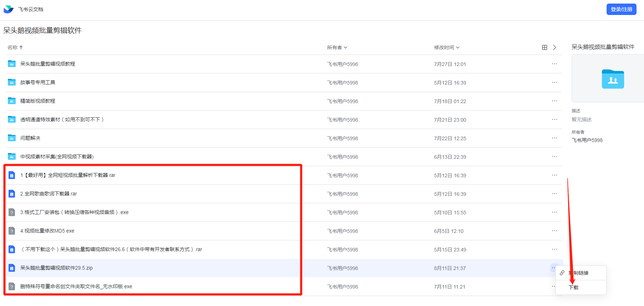
Task: Open file 1【最好用】全网短视频批量解析下载器.rar
Action: 68,175
